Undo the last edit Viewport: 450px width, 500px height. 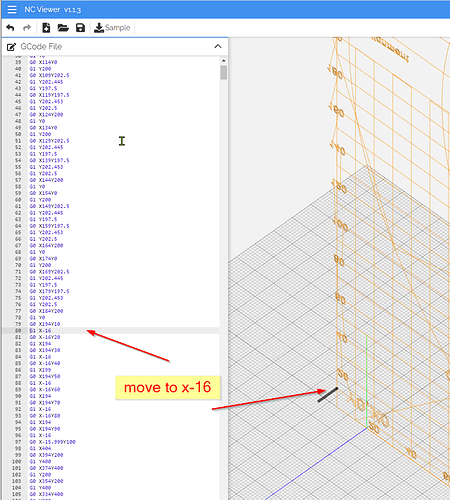(10, 28)
